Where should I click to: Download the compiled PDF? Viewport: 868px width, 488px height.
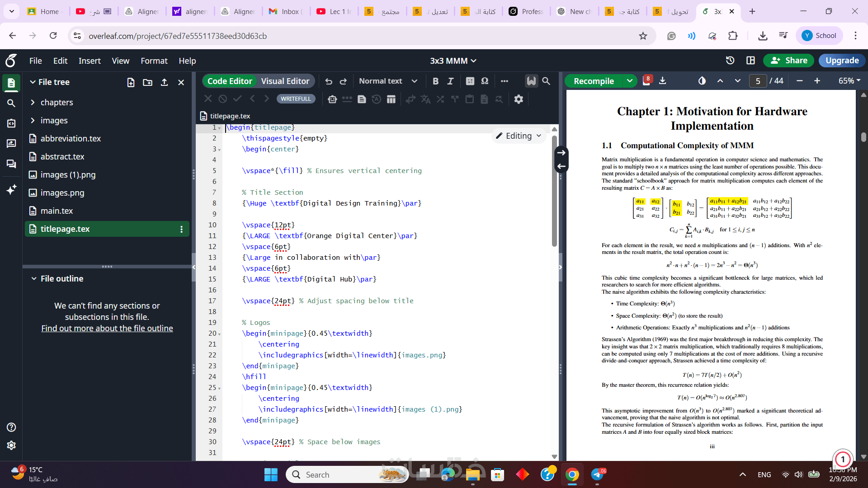pos(662,81)
